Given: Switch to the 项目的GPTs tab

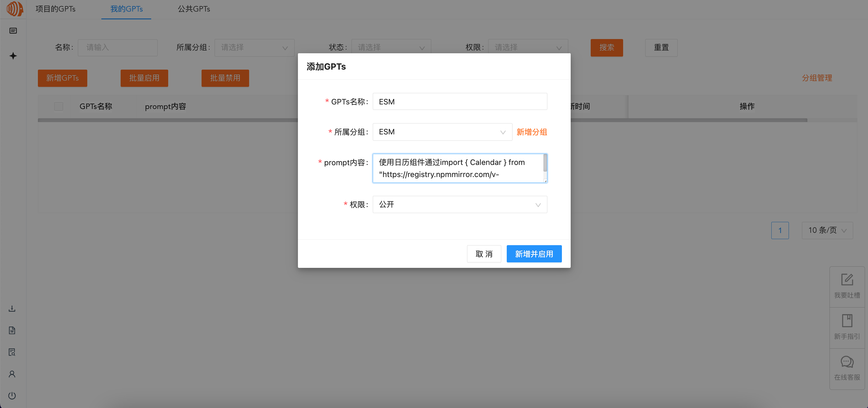Looking at the screenshot, I should click(55, 9).
